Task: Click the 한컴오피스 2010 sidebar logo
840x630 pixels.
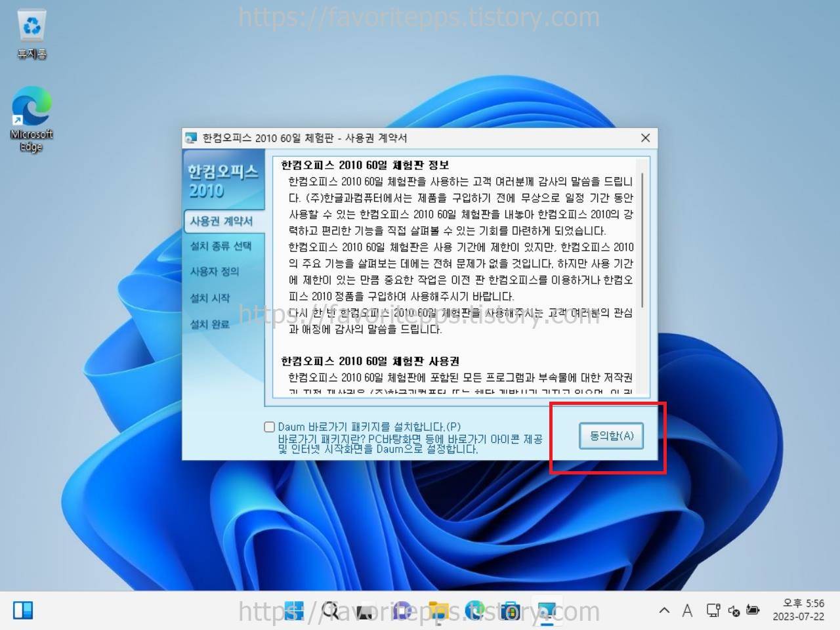Action: (222, 180)
